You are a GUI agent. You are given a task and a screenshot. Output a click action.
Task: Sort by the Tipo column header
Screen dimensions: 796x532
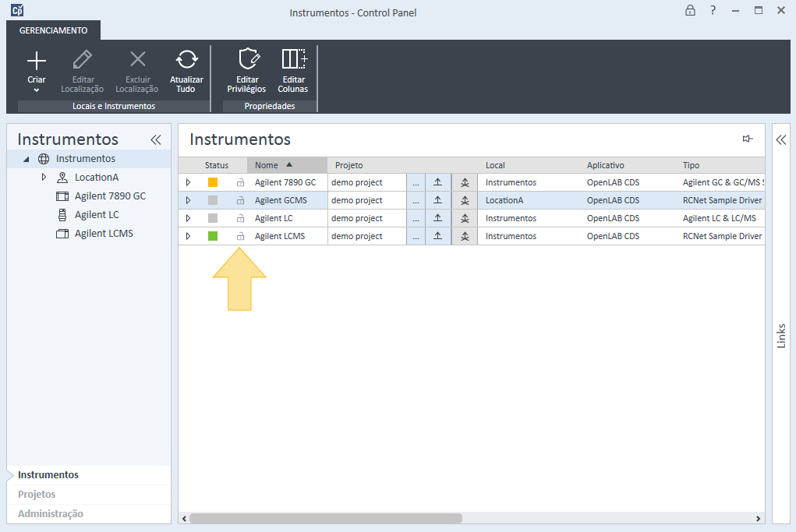tap(721, 165)
